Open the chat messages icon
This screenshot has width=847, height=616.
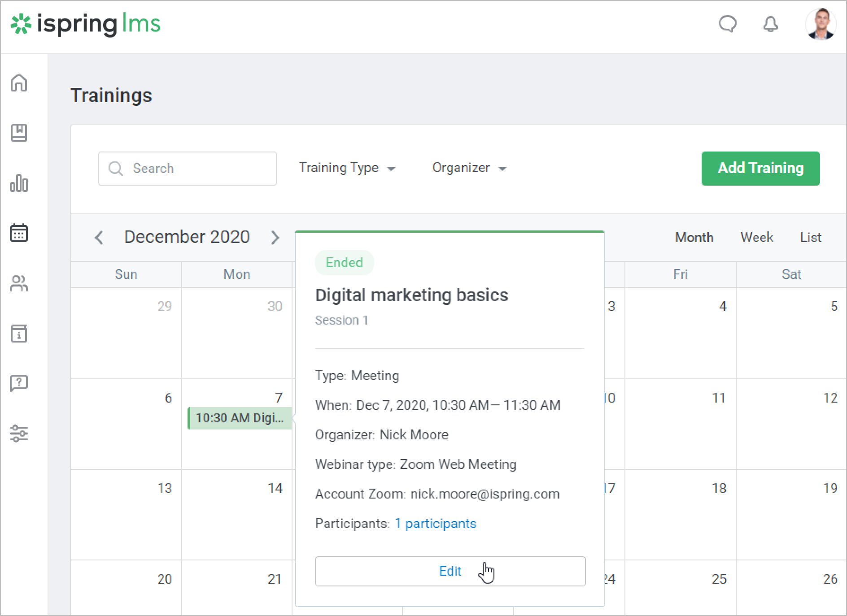pyautogui.click(x=727, y=24)
